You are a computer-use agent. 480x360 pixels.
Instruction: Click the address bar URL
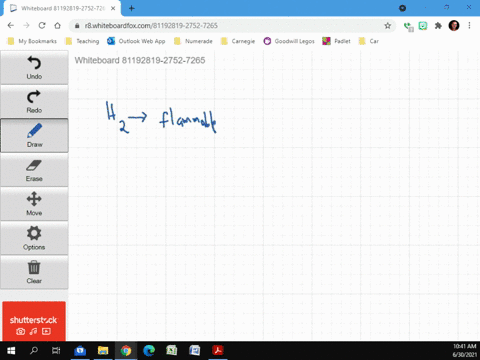[x=151, y=26]
